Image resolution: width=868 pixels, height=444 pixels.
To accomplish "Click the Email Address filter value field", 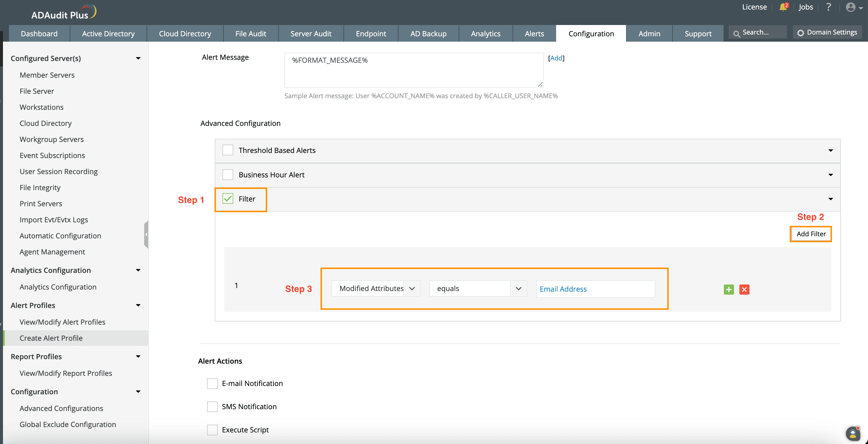I will point(595,289).
